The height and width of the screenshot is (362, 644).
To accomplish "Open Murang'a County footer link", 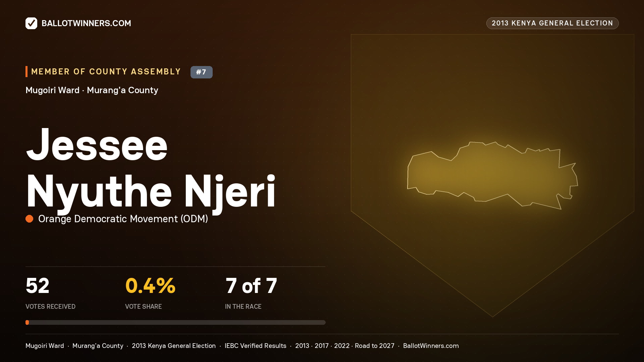I will coord(98,346).
